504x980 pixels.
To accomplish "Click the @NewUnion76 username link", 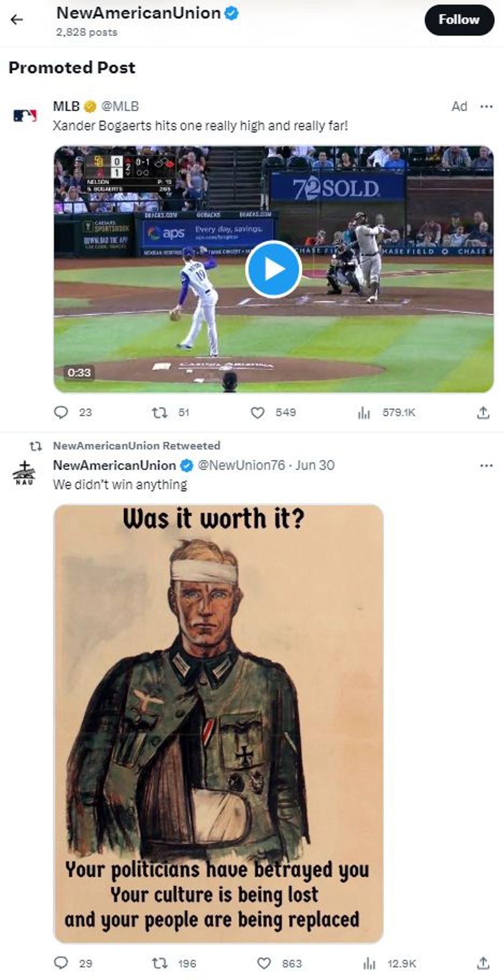I will click(x=241, y=466).
